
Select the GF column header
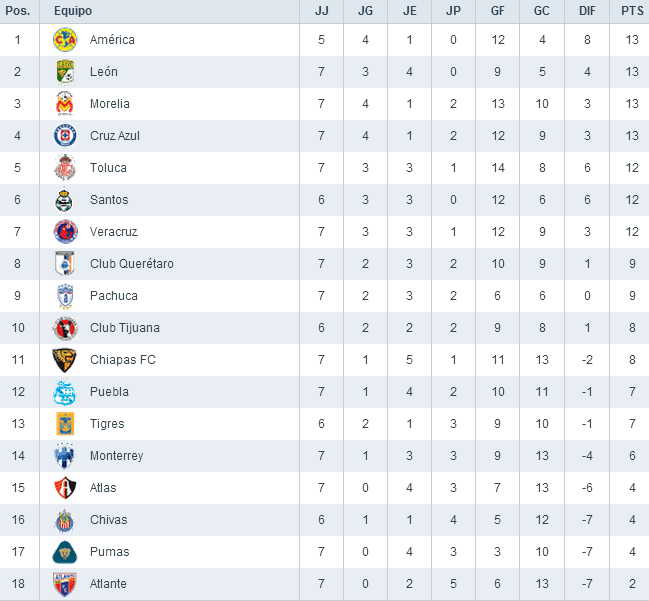(x=497, y=10)
